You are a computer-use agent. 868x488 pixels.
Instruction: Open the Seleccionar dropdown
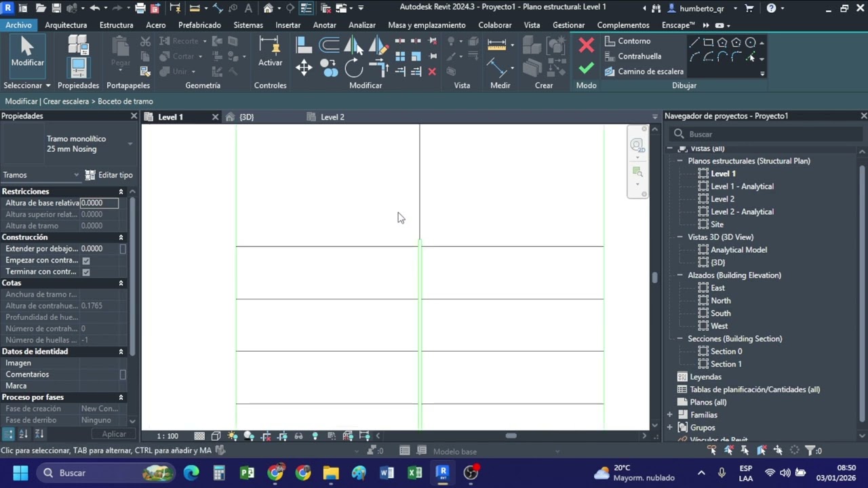(27, 85)
